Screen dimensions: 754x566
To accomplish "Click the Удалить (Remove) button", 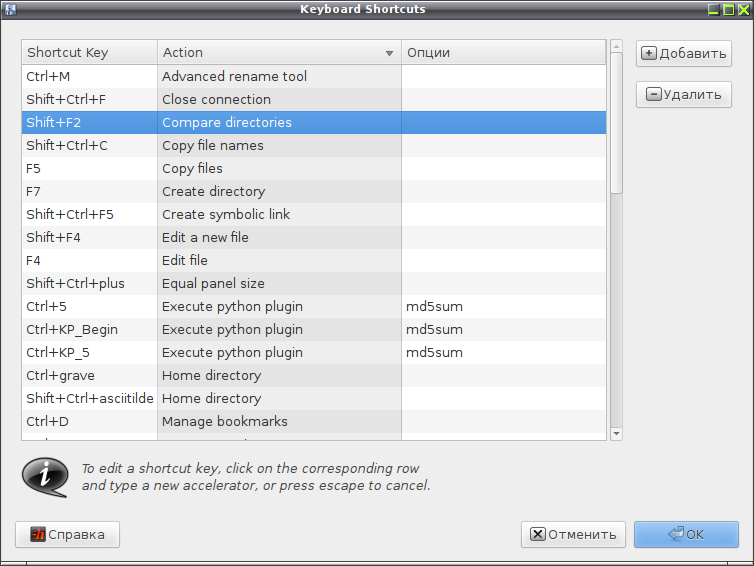I will 683,94.
